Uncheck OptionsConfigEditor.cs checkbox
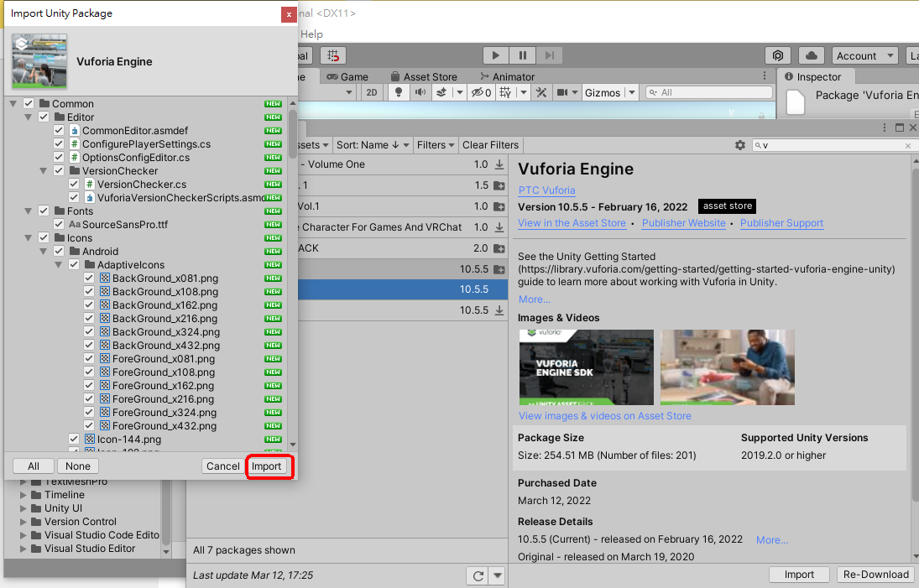The height and width of the screenshot is (588, 919). (59, 158)
